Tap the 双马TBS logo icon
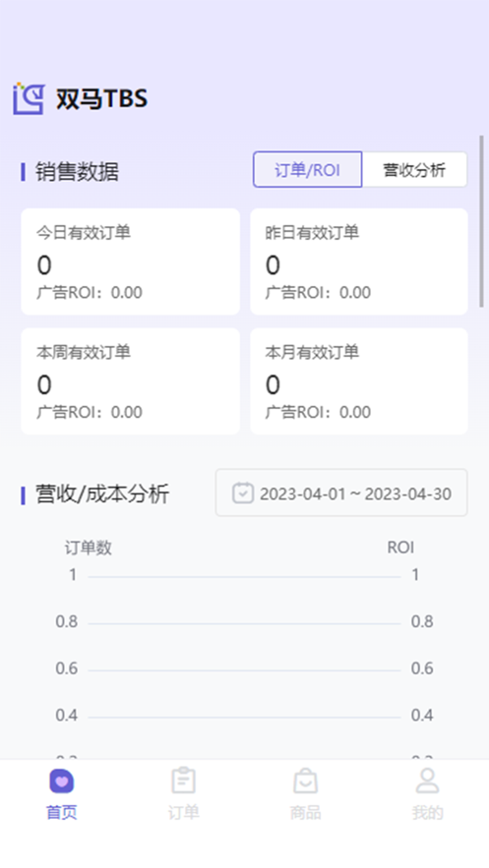This screenshot has height=868, width=489. (x=29, y=98)
